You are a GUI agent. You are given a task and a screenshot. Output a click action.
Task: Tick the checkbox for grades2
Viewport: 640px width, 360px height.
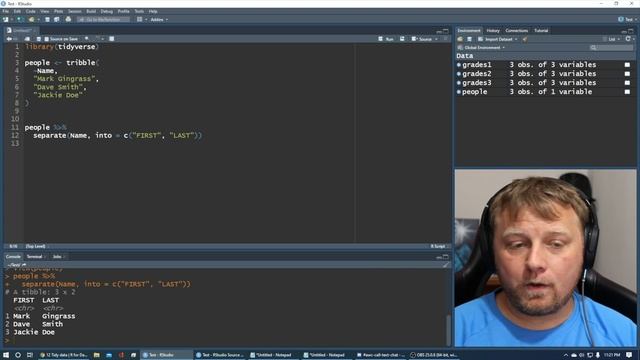click(627, 74)
